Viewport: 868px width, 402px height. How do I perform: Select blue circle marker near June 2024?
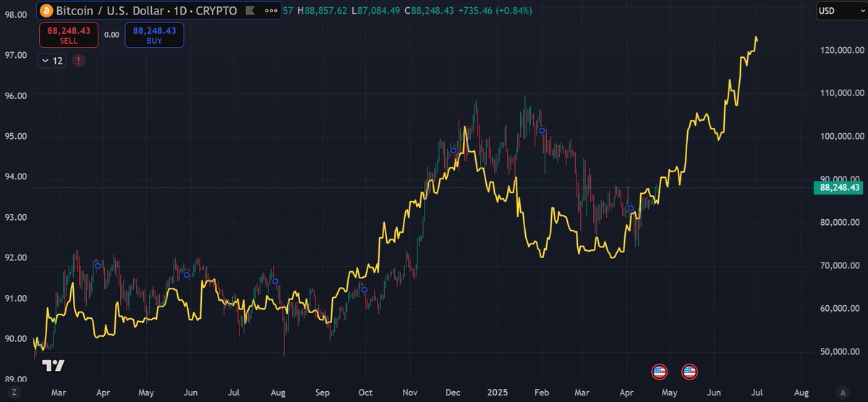187,275
